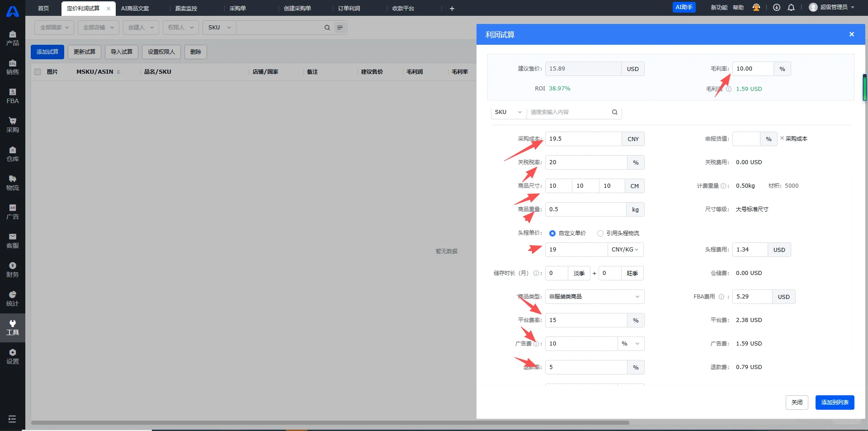Click the 设置权限人 button
Viewport: 868px width, 431px height.
click(x=161, y=52)
